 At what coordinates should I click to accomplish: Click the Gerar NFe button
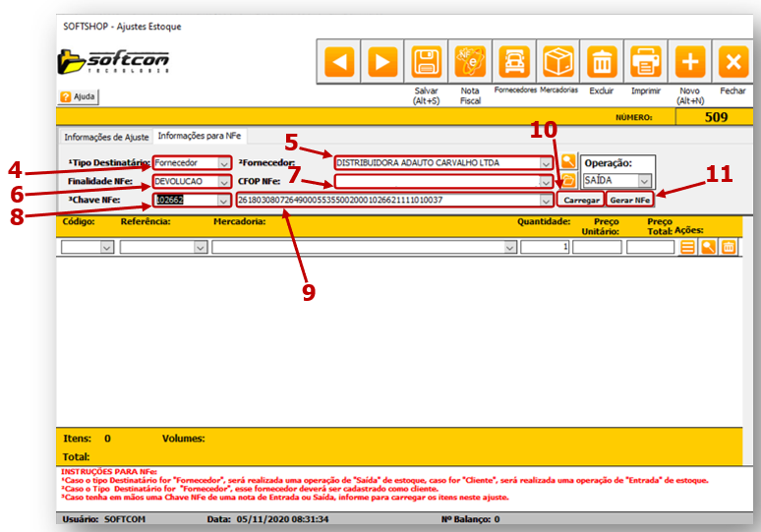click(629, 200)
